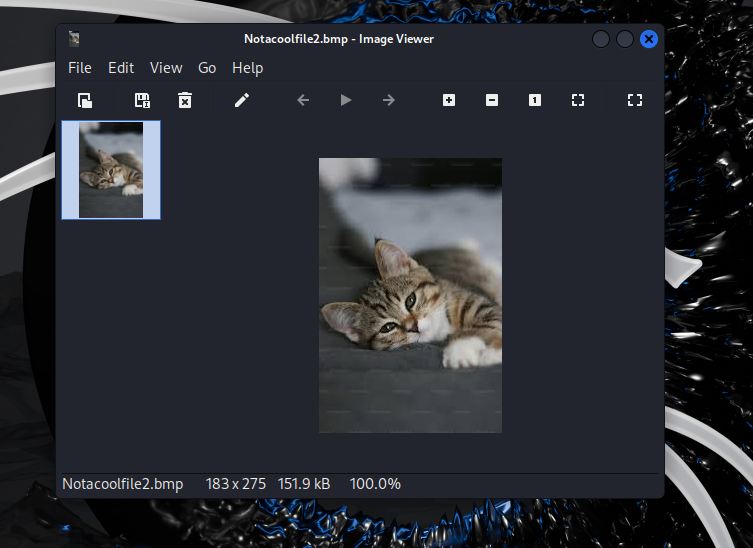Open the File menu
Image resolution: width=753 pixels, height=548 pixels.
click(x=80, y=68)
